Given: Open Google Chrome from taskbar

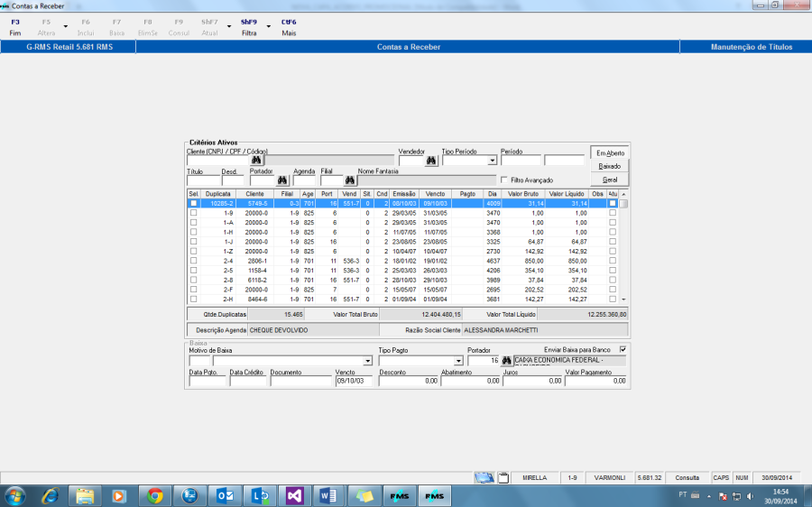Looking at the screenshot, I should coord(154,495).
